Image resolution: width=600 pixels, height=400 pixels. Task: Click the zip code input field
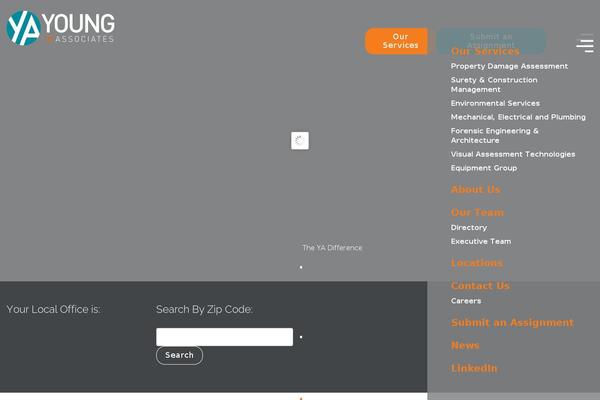click(x=225, y=337)
